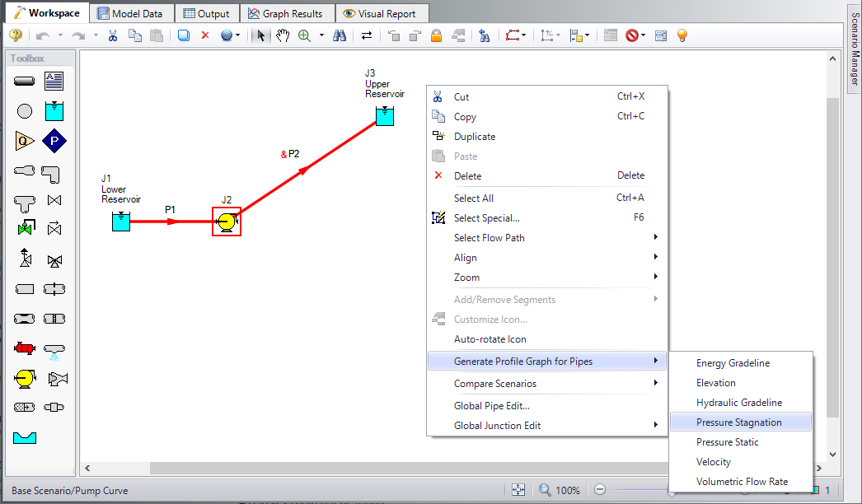Viewport: 862px width, 504px height.
Task: Toggle the special conditions red circle icon
Action: (x=633, y=35)
